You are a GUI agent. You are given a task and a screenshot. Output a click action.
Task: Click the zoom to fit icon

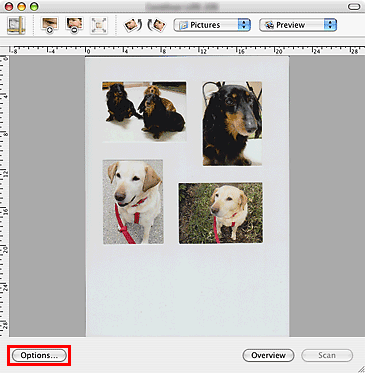(99, 26)
